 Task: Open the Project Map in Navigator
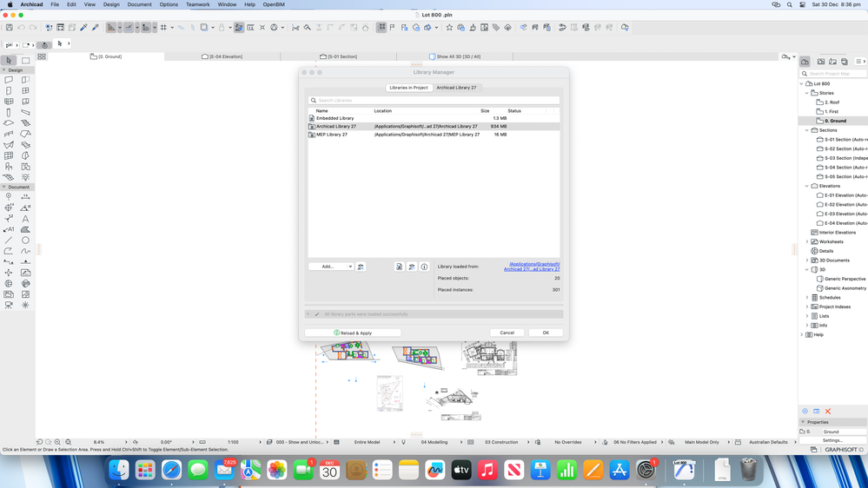tap(805, 62)
